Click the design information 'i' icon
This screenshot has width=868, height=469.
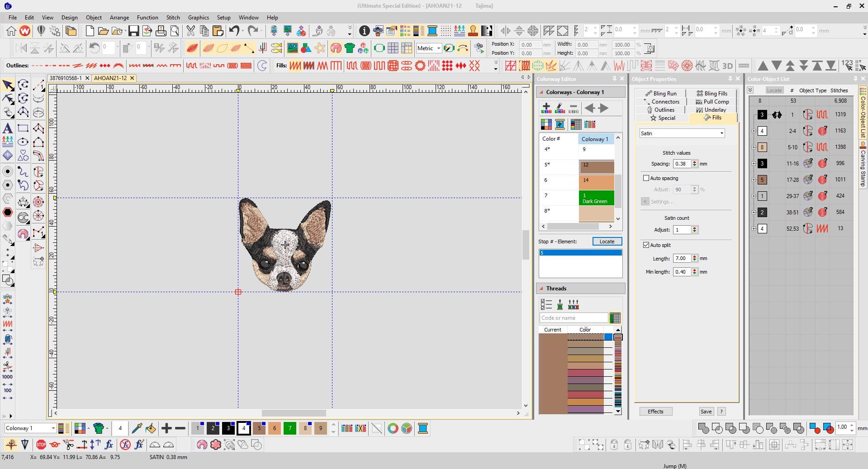coord(364,31)
